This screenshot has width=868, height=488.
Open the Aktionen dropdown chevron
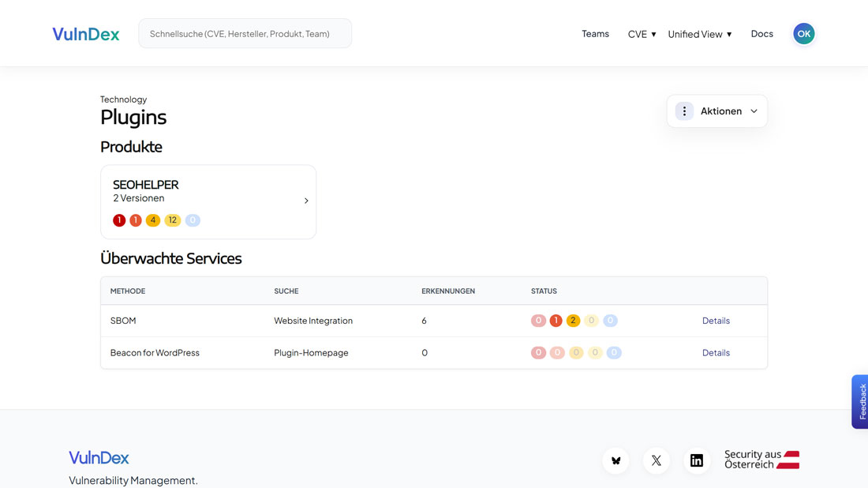click(754, 111)
